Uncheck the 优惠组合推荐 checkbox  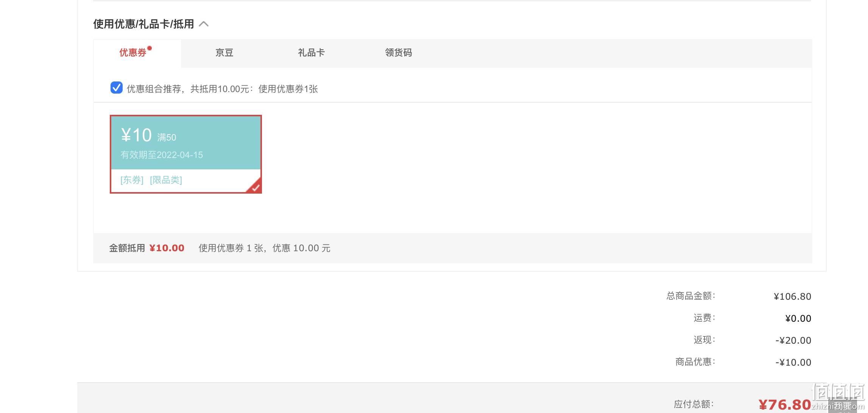coord(116,88)
